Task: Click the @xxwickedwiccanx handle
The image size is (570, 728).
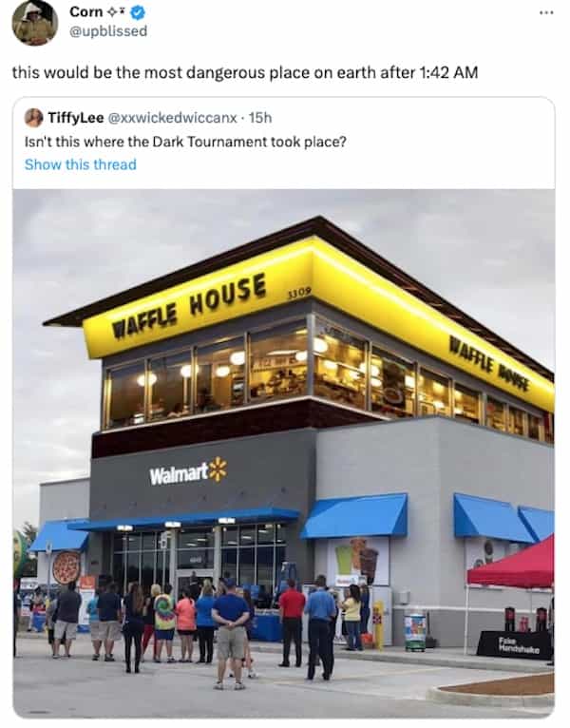Action: click(x=173, y=118)
